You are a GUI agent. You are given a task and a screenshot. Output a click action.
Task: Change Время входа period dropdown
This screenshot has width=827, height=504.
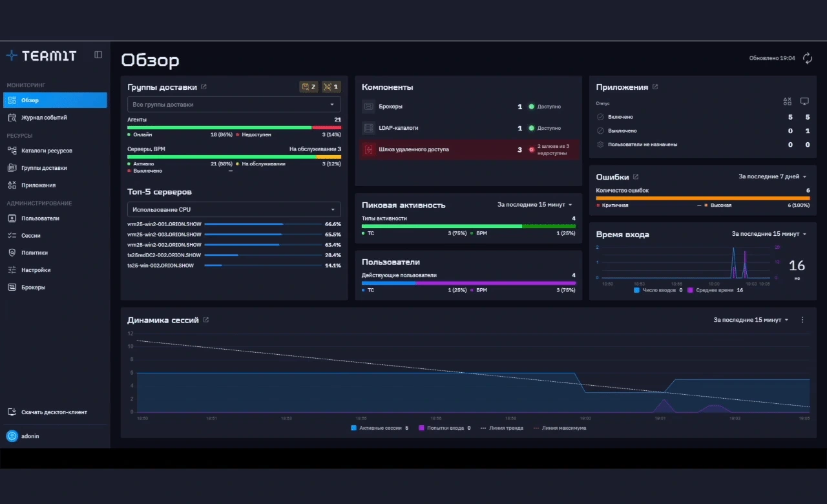(769, 234)
